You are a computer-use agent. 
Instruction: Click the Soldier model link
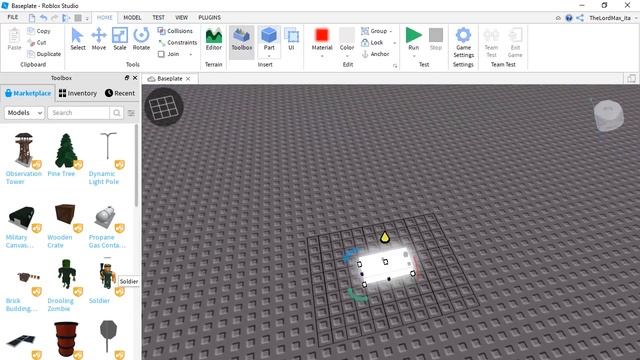tap(99, 300)
